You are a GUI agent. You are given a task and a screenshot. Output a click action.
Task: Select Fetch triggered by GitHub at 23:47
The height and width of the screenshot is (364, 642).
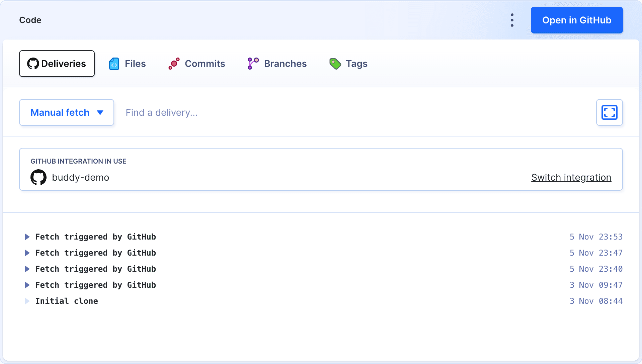click(96, 253)
